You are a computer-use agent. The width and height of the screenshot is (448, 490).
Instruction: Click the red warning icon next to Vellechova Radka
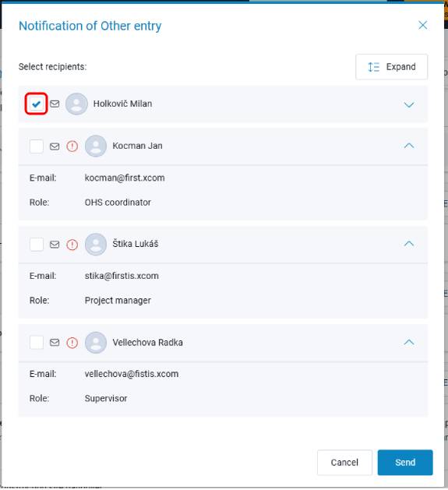coord(72,343)
